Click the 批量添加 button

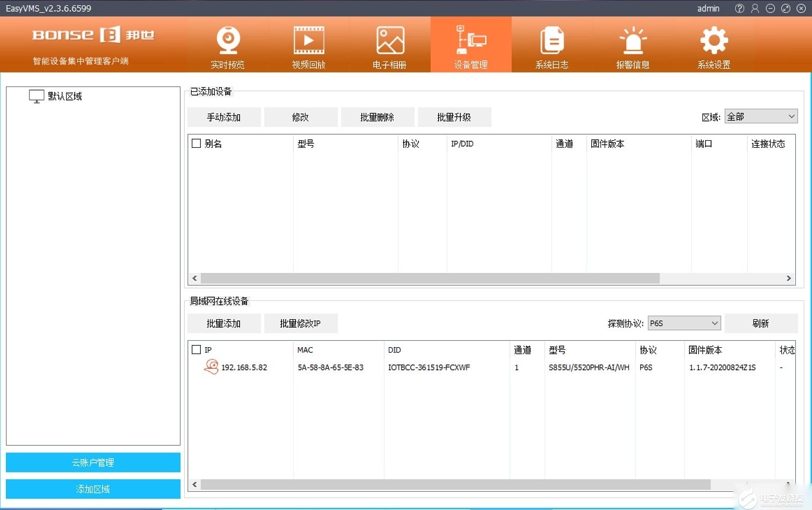[224, 324]
